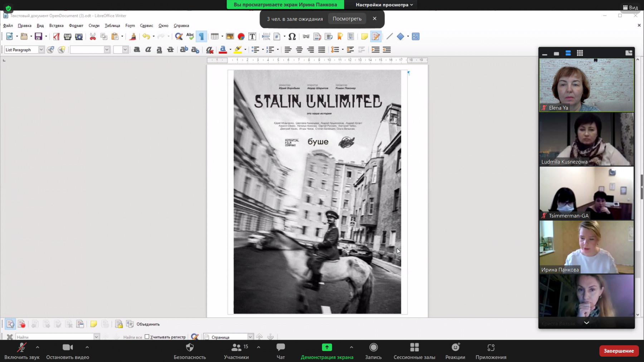Open Реакции reactions button

coord(455,351)
